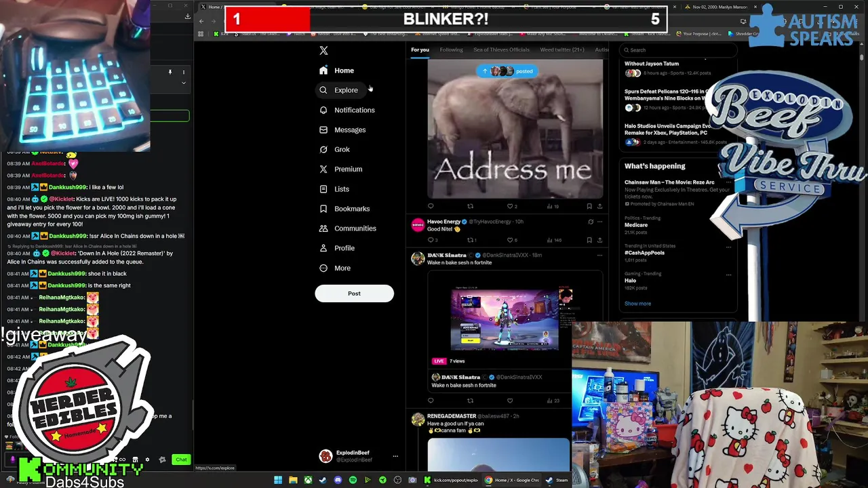Open more options on Havoc Energy post
868x488 pixels.
[x=599, y=222]
